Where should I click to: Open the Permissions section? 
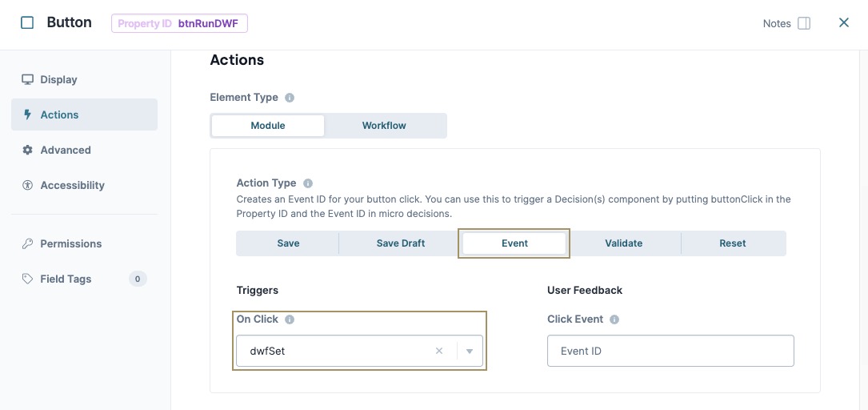pos(84,243)
